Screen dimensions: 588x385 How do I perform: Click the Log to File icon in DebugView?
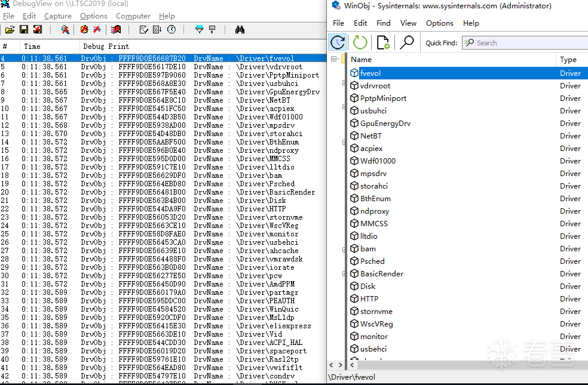coord(38,30)
